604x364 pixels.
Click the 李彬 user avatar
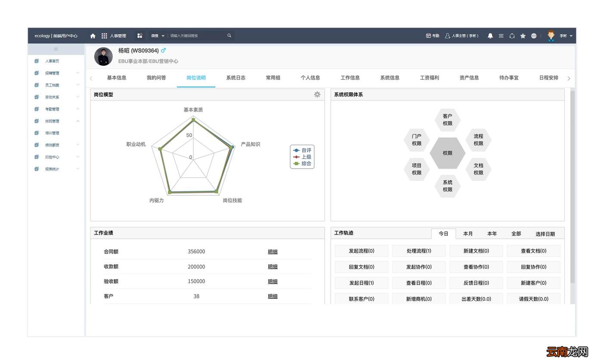pyautogui.click(x=551, y=36)
